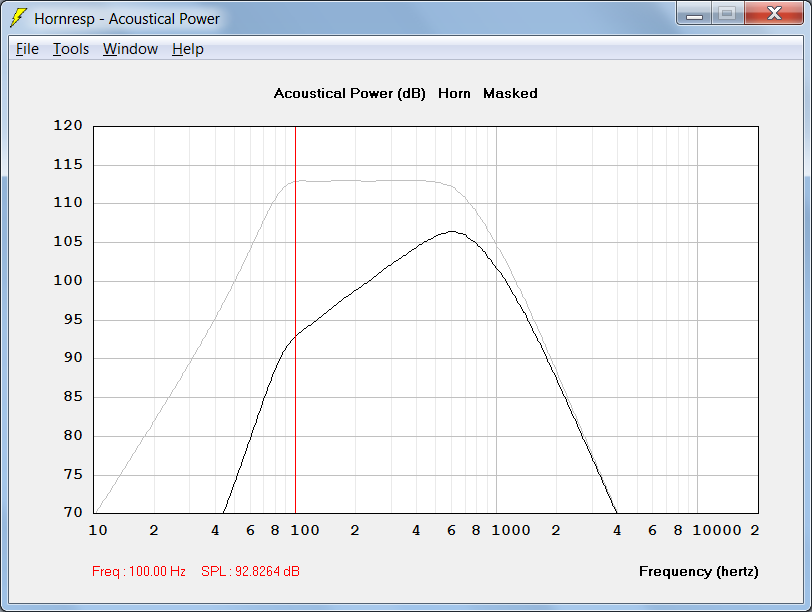Click the 10000 label on frequency axis
The height and width of the screenshot is (612, 812).
click(x=717, y=530)
